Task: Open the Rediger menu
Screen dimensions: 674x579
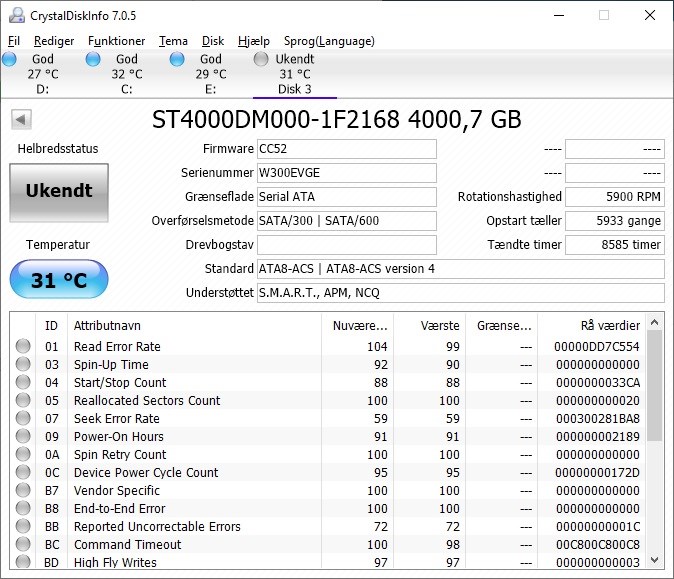Action: pyautogui.click(x=54, y=41)
